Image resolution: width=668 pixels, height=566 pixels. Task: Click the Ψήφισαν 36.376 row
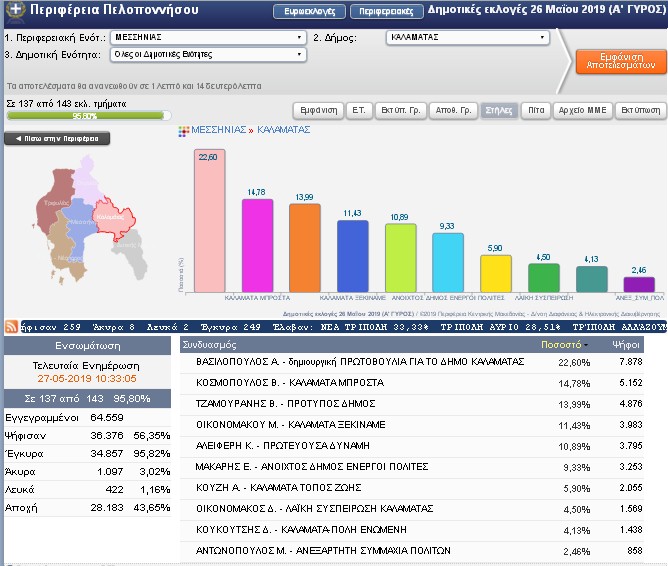(87, 436)
